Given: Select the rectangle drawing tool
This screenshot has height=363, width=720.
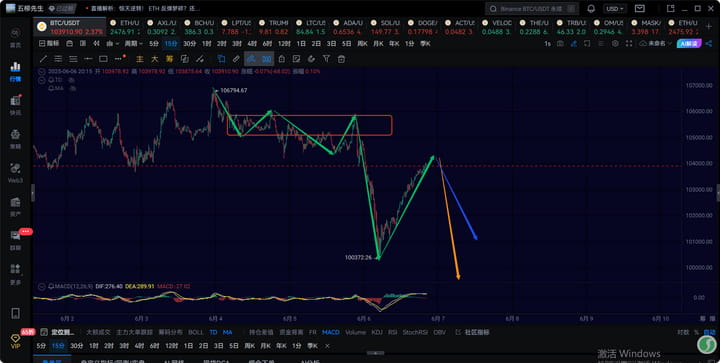Looking at the screenshot, I should [103, 59].
